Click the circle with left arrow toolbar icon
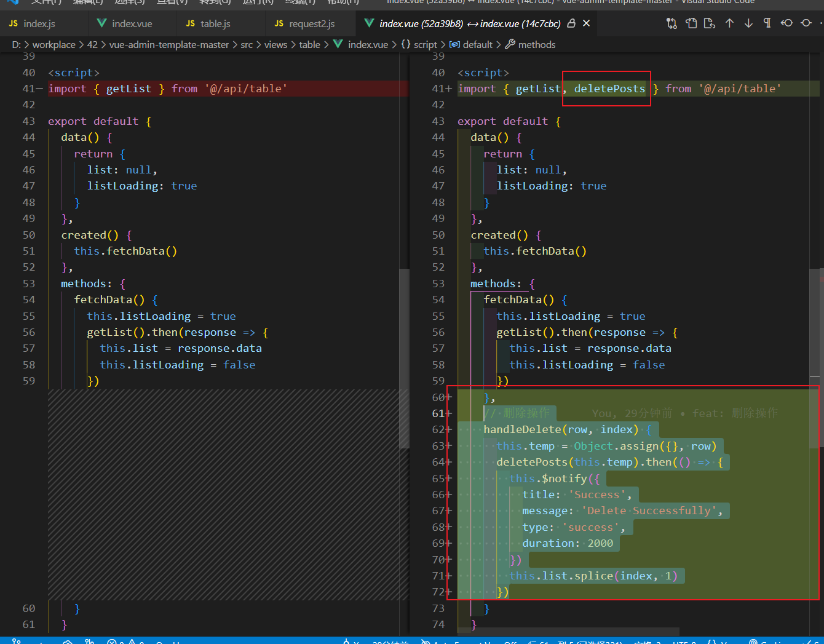This screenshot has height=644, width=824. 786,23
